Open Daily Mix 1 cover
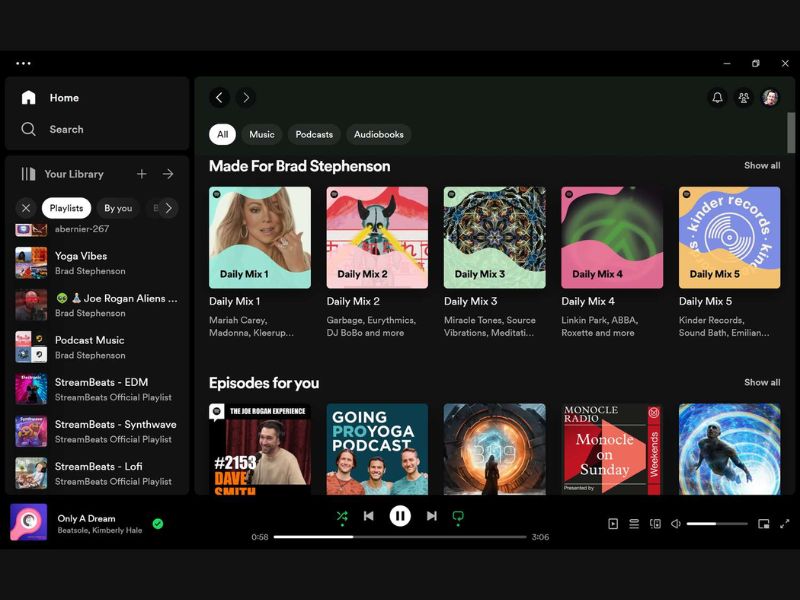Screen dimensions: 800x600 click(260, 237)
